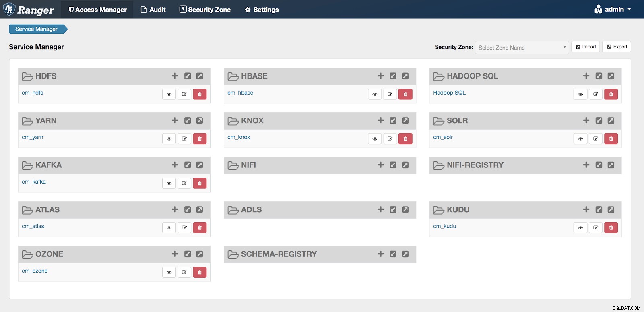The image size is (644, 312).
Task: Add a new HBASE service
Action: 380,76
